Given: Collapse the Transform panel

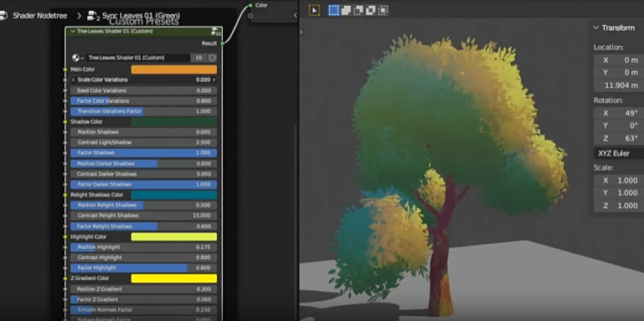Looking at the screenshot, I should coord(596,28).
